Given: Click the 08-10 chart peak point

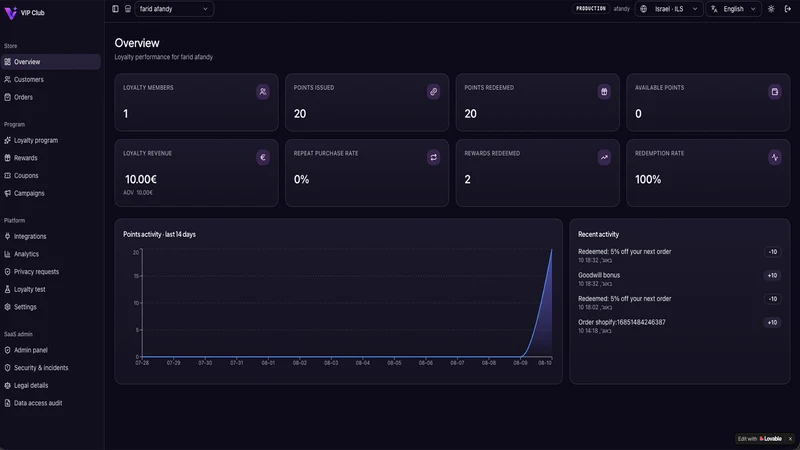Looking at the screenshot, I should [x=552, y=250].
